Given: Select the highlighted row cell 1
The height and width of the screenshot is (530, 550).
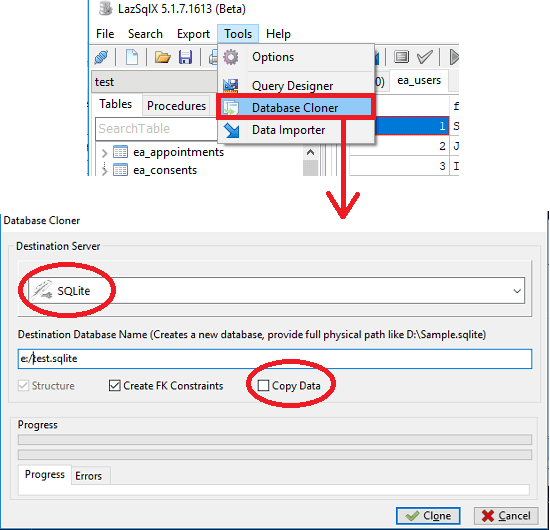Looking at the screenshot, I should coord(412,126).
